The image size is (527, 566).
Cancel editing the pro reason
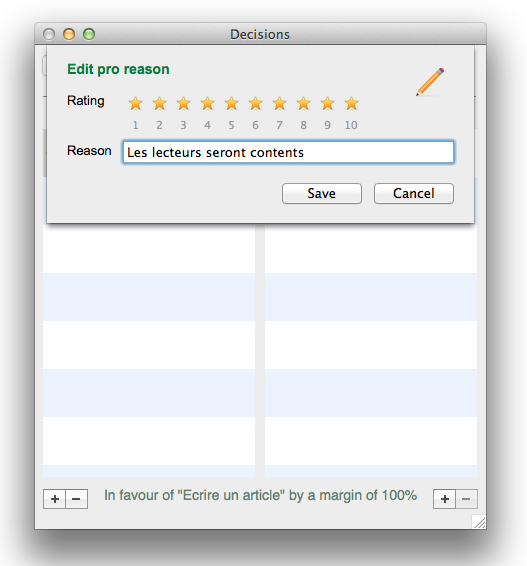tap(414, 193)
